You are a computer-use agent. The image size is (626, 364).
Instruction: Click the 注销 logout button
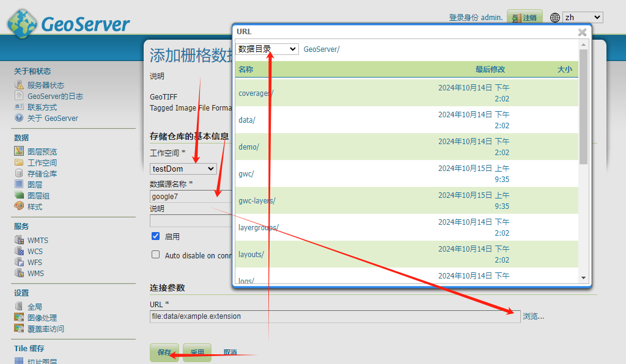tap(525, 18)
